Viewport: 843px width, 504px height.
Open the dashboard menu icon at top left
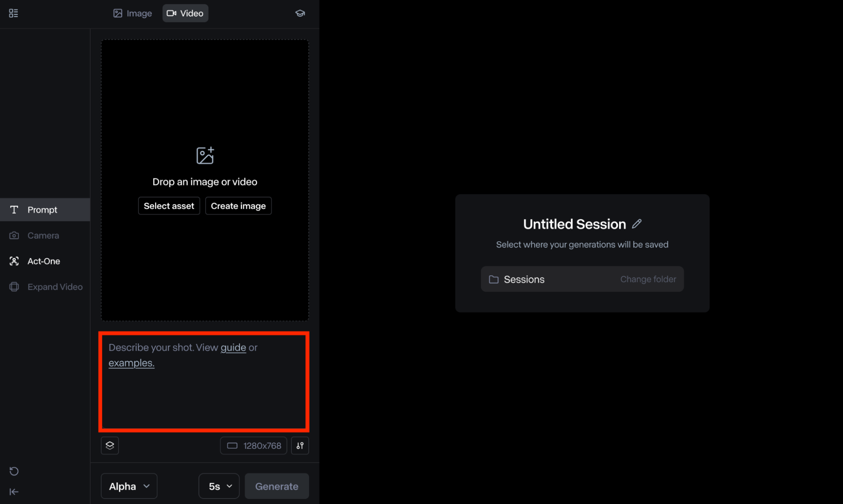click(13, 13)
